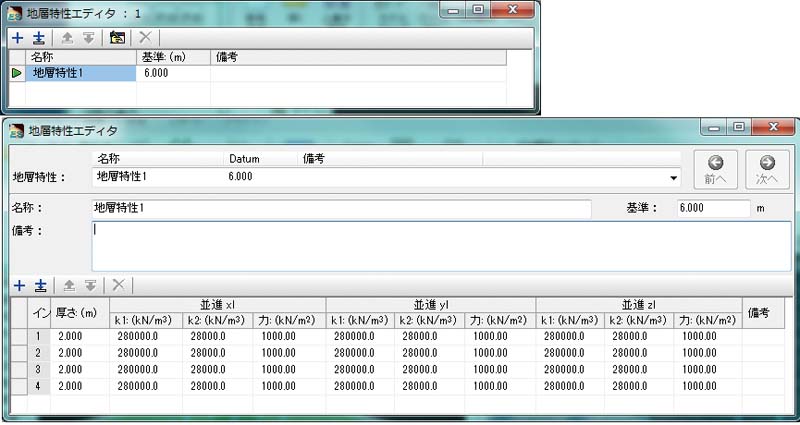Click the app icon in the upper window title bar
The image size is (800, 425).
[x=14, y=13]
